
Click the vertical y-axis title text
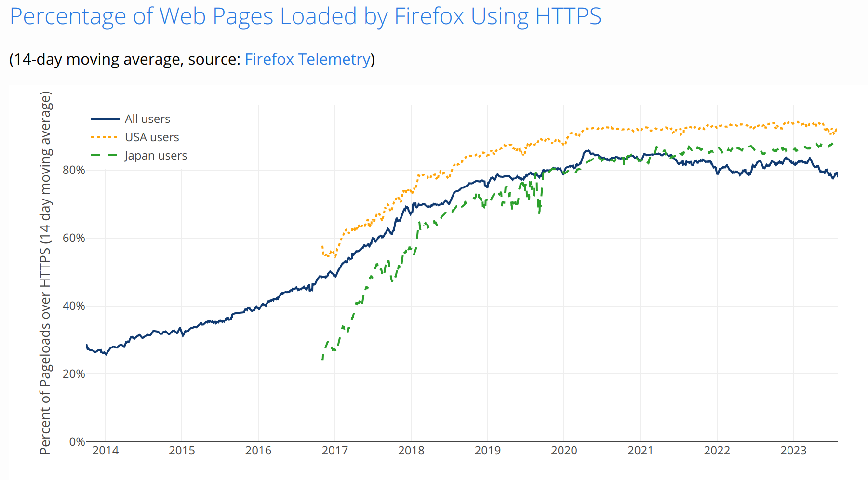[45, 272]
